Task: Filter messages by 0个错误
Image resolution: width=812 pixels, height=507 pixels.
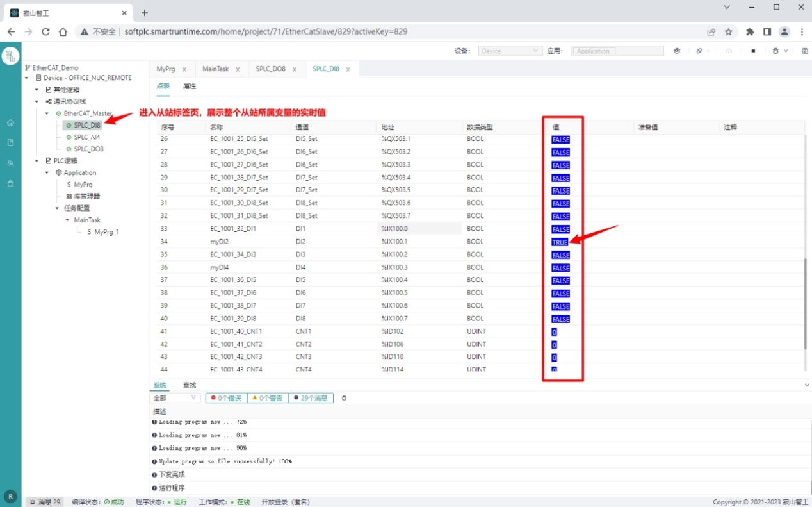Action: click(226, 398)
